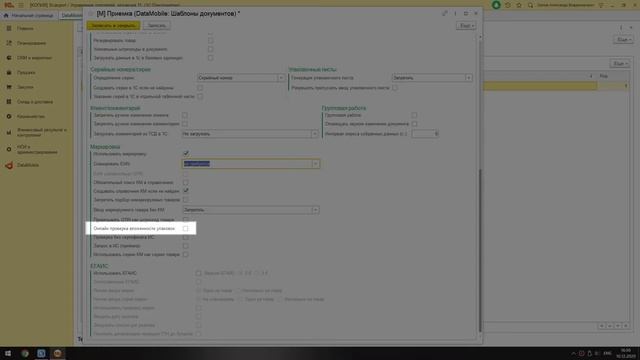Switch to the Начальная страница tab
640x360 pixels.
click(x=29, y=16)
